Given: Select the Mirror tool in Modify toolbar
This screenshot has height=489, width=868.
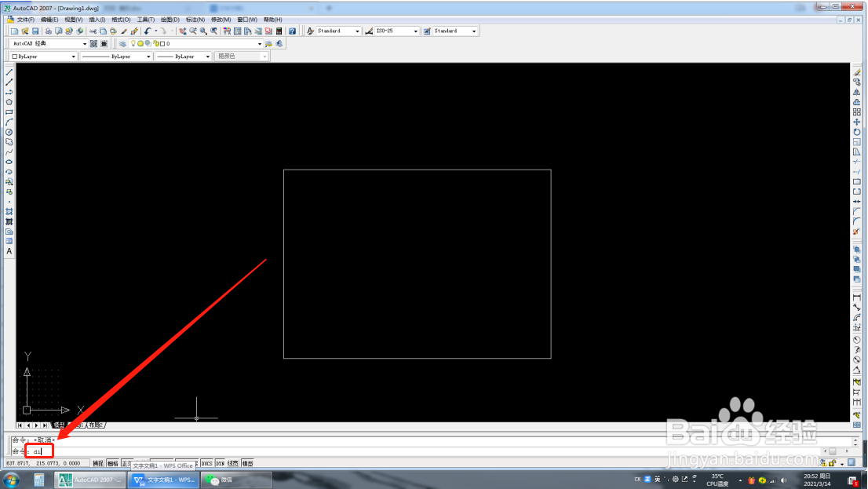Looking at the screenshot, I should click(857, 92).
